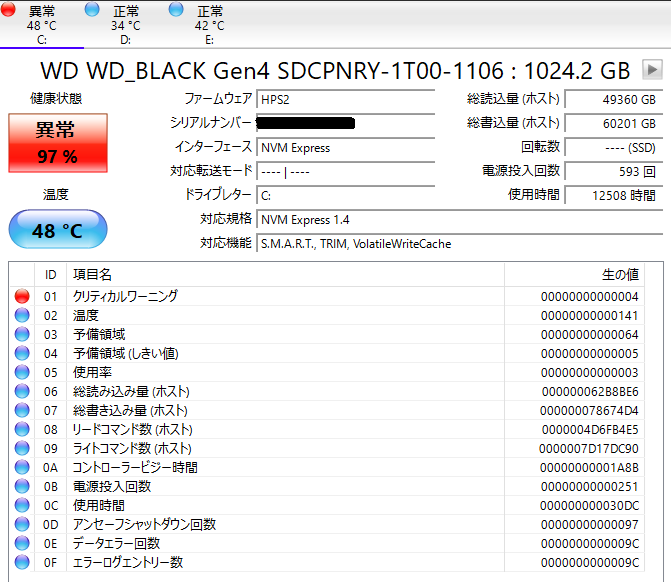Click the transfer mode field ---- | ----
This screenshot has height=582, width=671.
coord(346,172)
